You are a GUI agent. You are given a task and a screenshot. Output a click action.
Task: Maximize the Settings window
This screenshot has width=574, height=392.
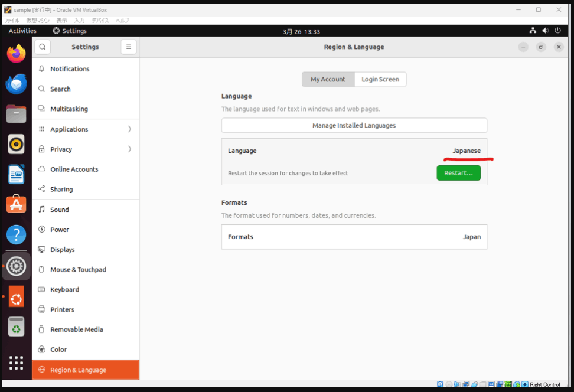(541, 47)
